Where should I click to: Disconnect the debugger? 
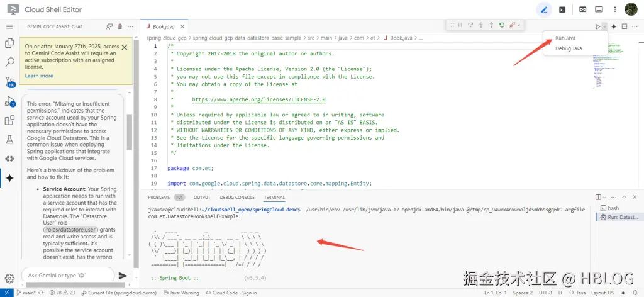pyautogui.click(x=512, y=25)
